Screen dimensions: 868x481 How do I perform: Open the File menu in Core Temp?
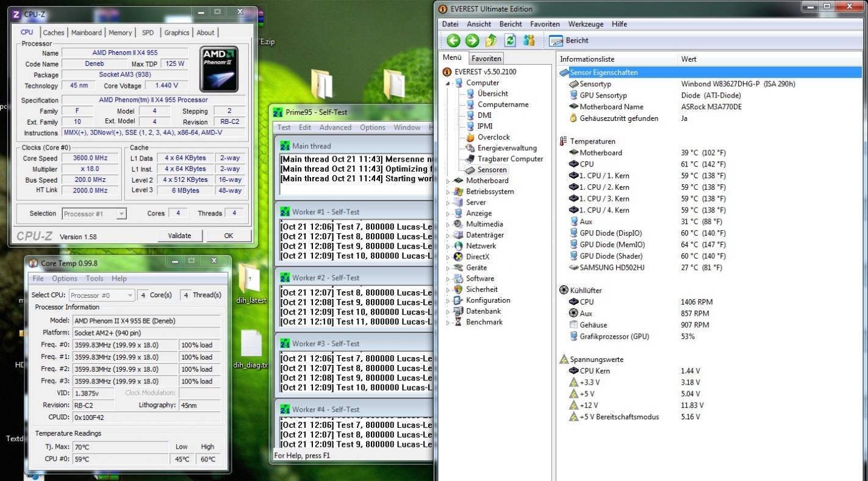coord(38,278)
